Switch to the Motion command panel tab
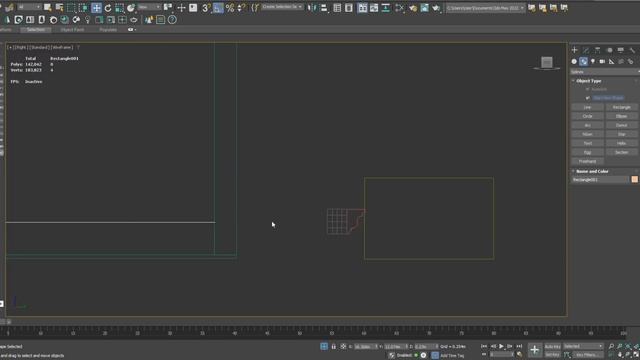Image resolution: width=640 pixels, height=360 pixels. pyautogui.click(x=609, y=50)
